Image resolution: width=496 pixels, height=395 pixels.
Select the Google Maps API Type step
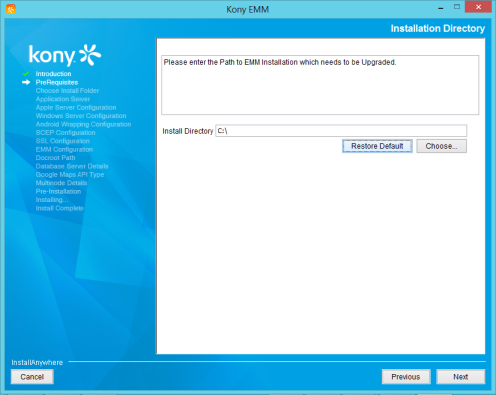tap(70, 175)
